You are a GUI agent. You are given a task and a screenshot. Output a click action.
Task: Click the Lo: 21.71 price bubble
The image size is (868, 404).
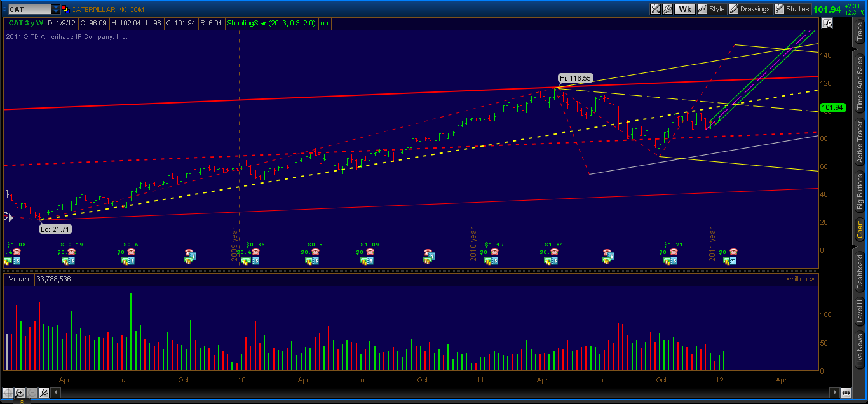pos(55,229)
